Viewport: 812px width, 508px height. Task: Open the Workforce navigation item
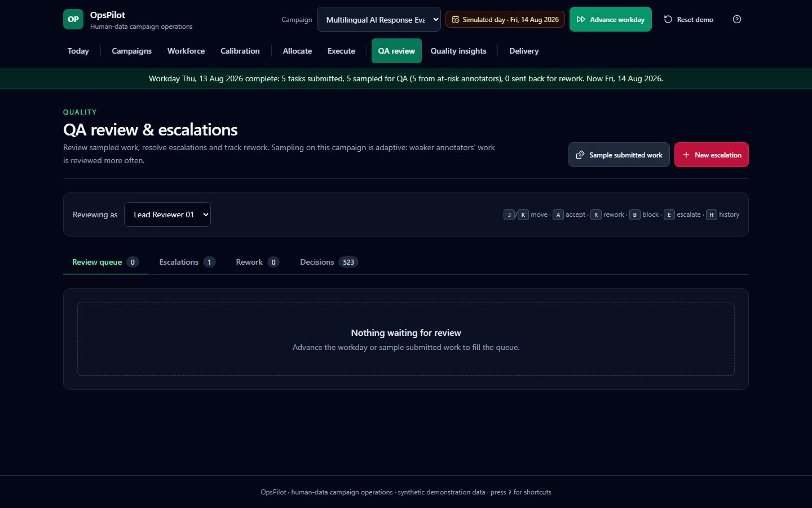point(186,51)
